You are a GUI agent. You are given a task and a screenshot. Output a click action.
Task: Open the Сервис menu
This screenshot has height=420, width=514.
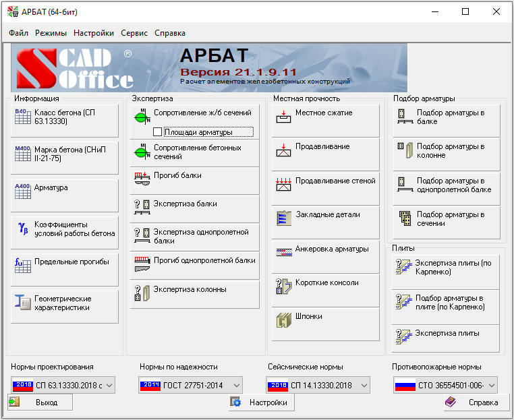134,32
